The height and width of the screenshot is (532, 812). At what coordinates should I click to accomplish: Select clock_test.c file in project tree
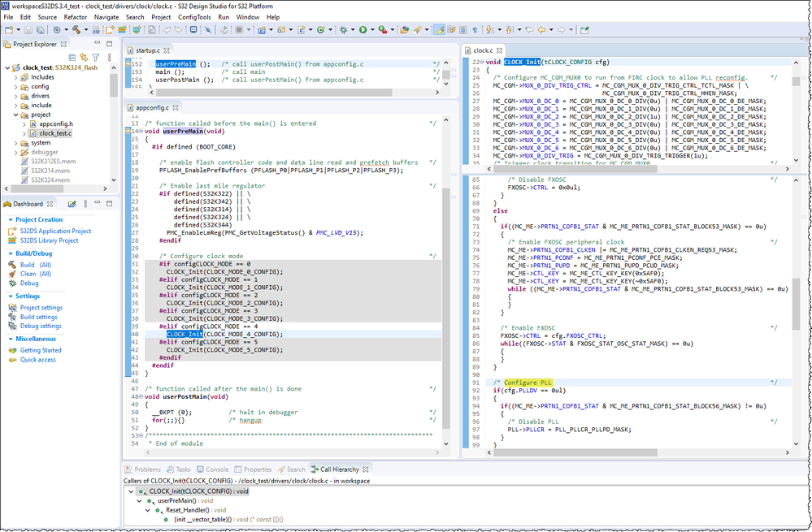coord(54,133)
